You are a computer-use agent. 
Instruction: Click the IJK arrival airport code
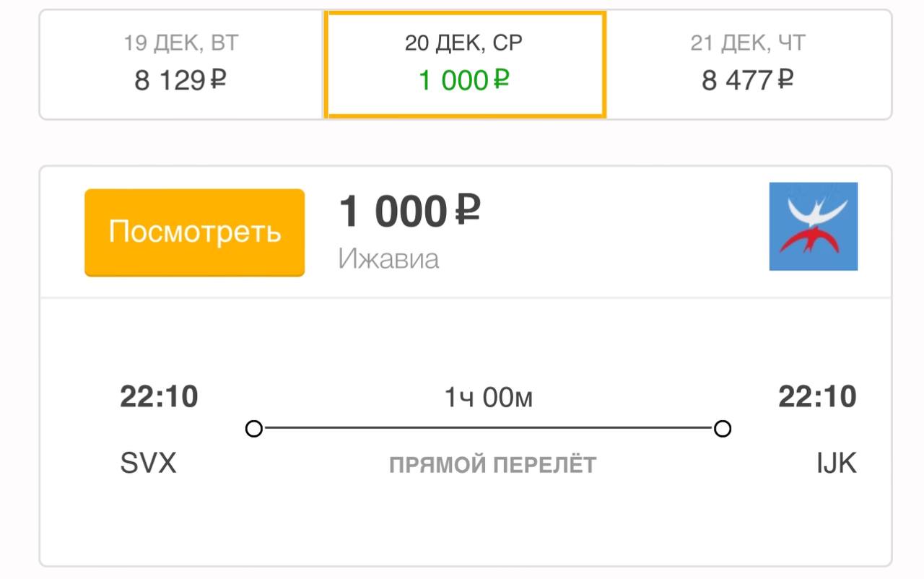(836, 463)
